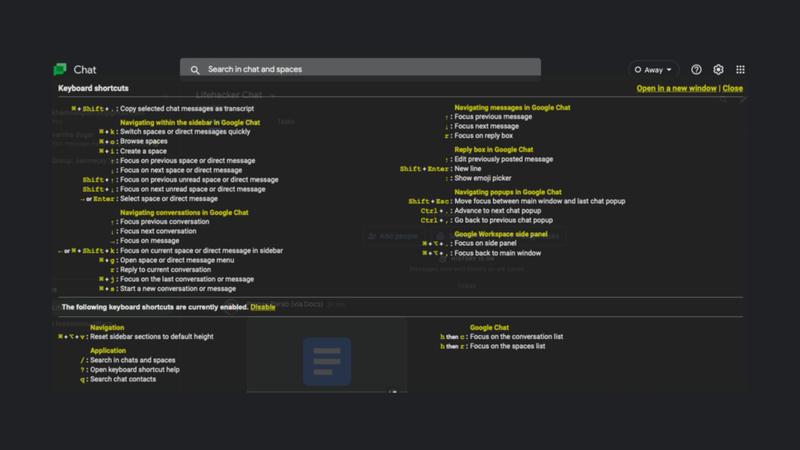Open the Google apps grid icon
800x450 pixels.
tap(740, 69)
